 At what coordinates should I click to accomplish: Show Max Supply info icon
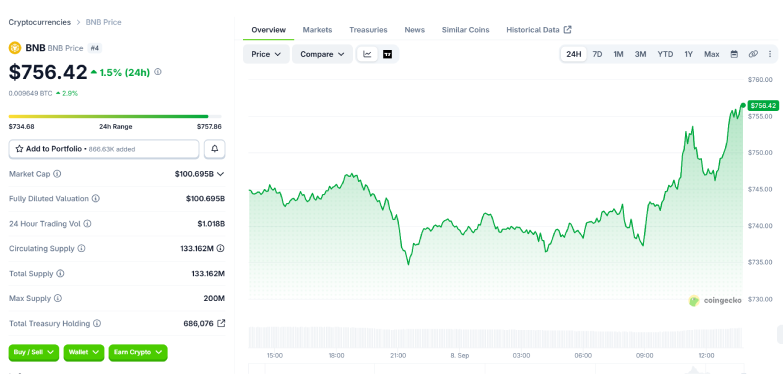pyautogui.click(x=58, y=298)
